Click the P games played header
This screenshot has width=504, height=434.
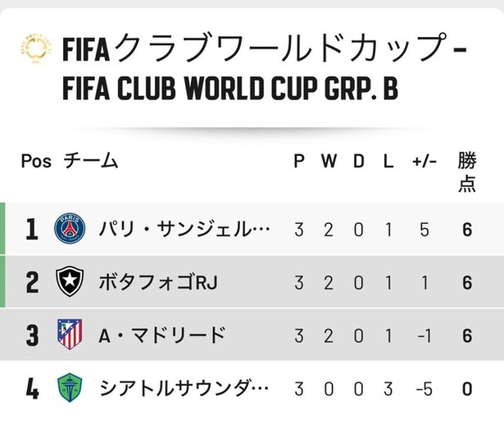coord(299,161)
